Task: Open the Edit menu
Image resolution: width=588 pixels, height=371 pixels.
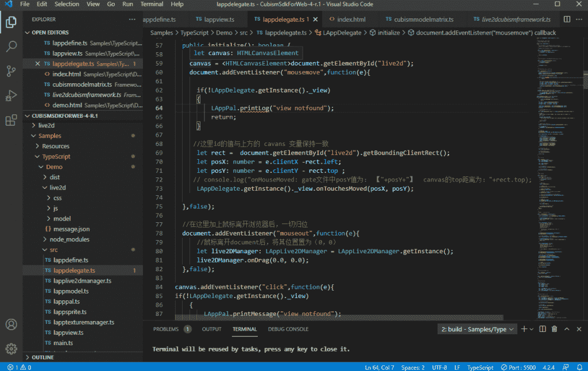Action: click(41, 4)
